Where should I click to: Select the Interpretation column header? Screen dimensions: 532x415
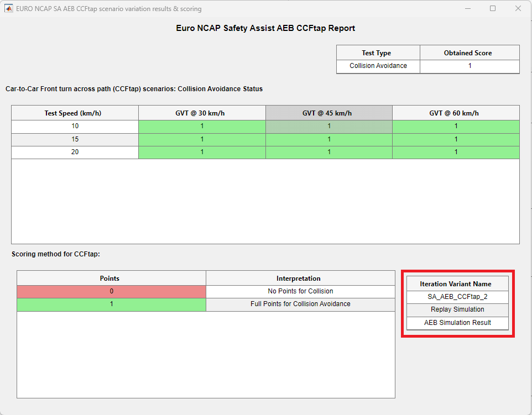pos(300,279)
